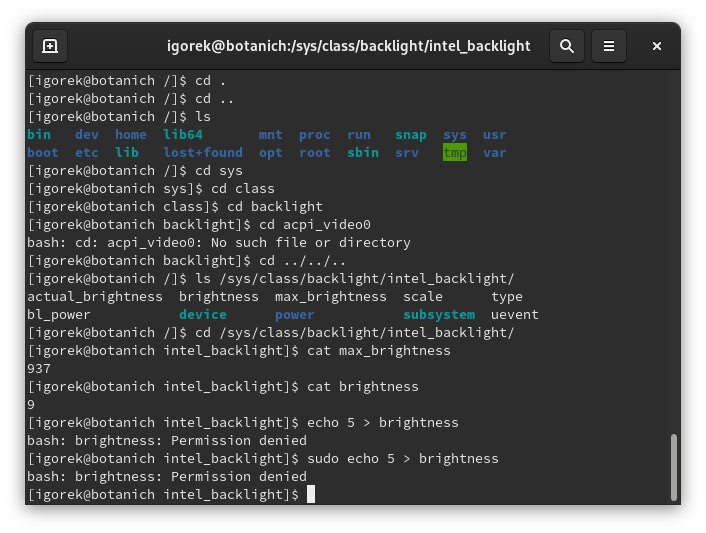Click the power directory in the listing
The image size is (706, 533).
point(294,315)
